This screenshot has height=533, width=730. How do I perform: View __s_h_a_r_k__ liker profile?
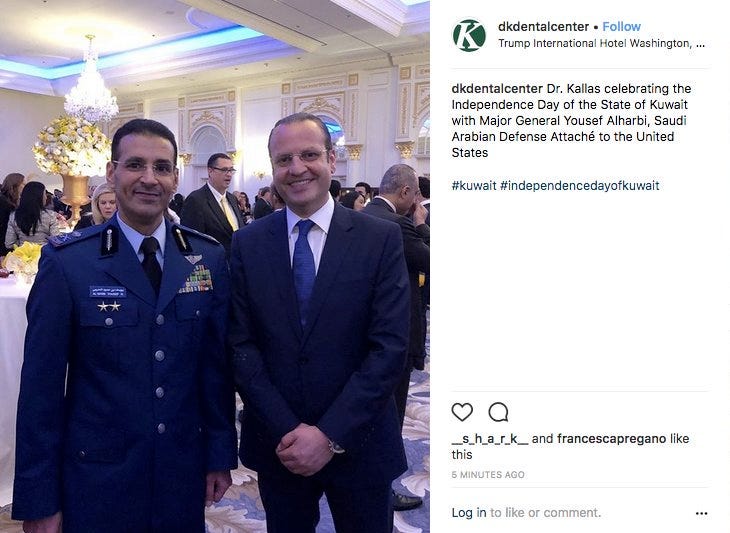490,439
